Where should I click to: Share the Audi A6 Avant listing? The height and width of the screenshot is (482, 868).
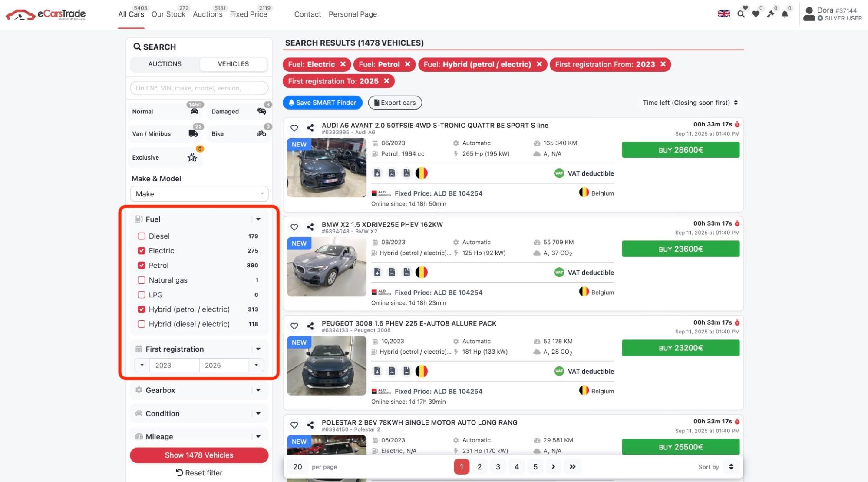[x=310, y=128]
